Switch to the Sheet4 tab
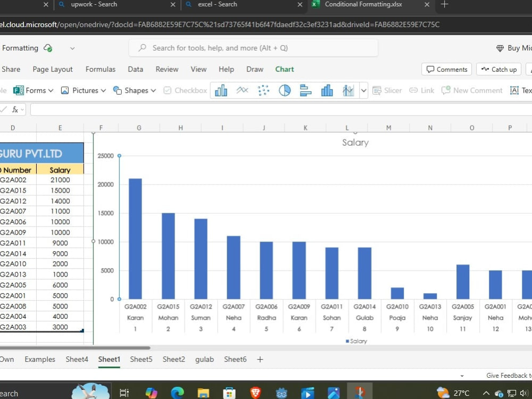 pos(77,359)
